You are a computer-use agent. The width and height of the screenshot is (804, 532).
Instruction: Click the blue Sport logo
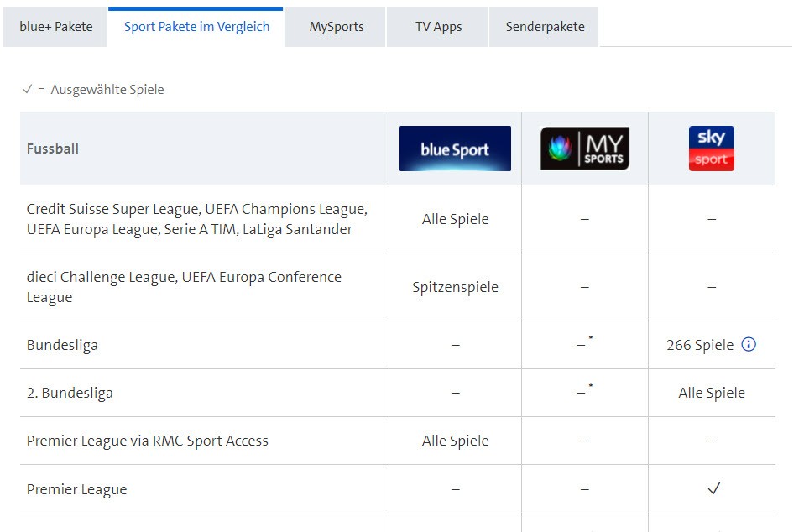455,149
